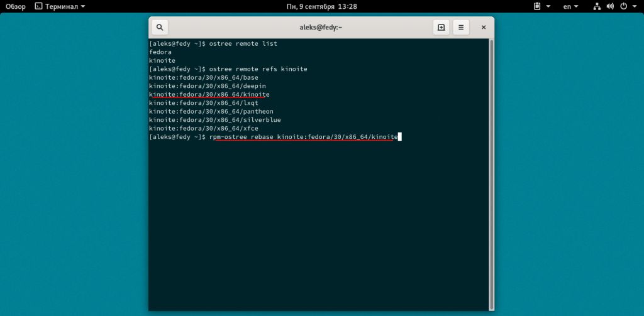Click the aleks@fedy:~ window title bar
644x316 pixels.
click(321, 28)
